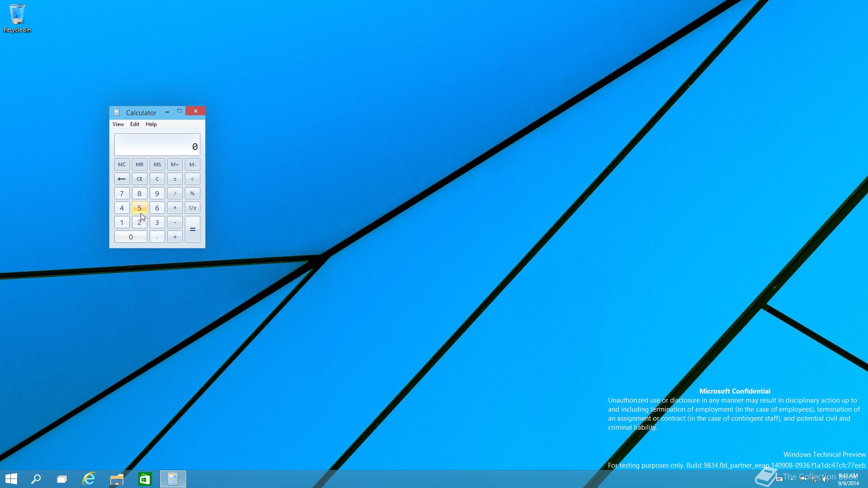Click digit 6 on the calculator
Image resolution: width=868 pixels, height=488 pixels.
[157, 208]
